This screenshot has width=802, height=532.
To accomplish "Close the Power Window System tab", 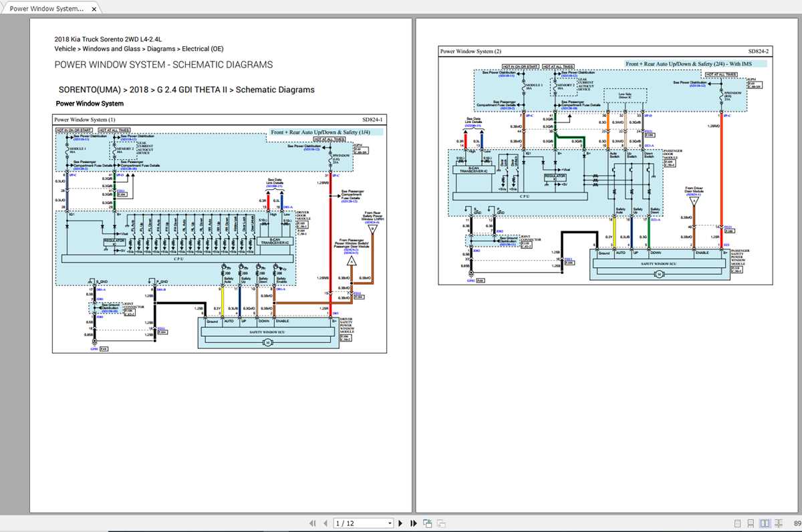I will tap(94, 9).
